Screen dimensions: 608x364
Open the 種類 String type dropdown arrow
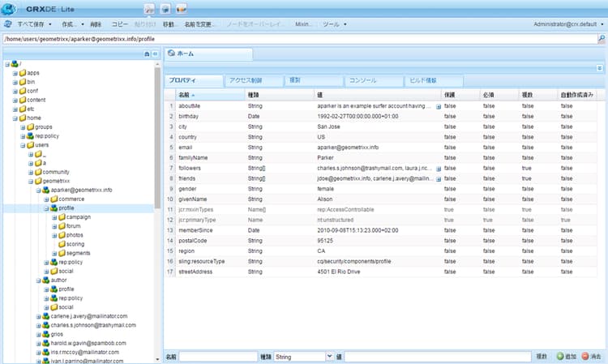click(330, 356)
